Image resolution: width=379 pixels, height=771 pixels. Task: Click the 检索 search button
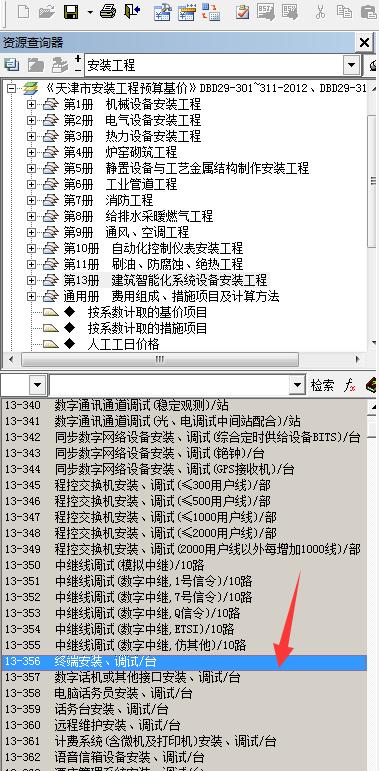click(322, 386)
